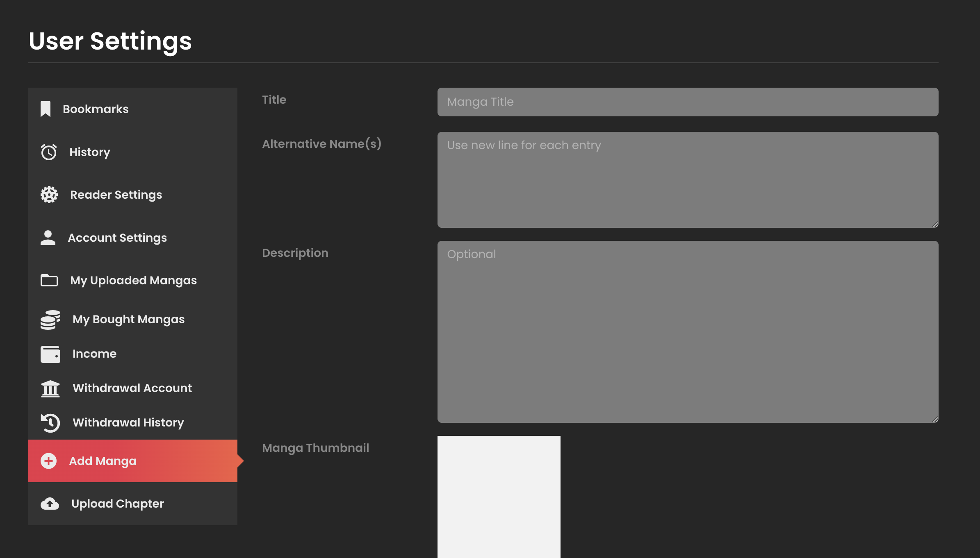The image size is (980, 558).
Task: Click the Description optional text area
Action: [688, 332]
